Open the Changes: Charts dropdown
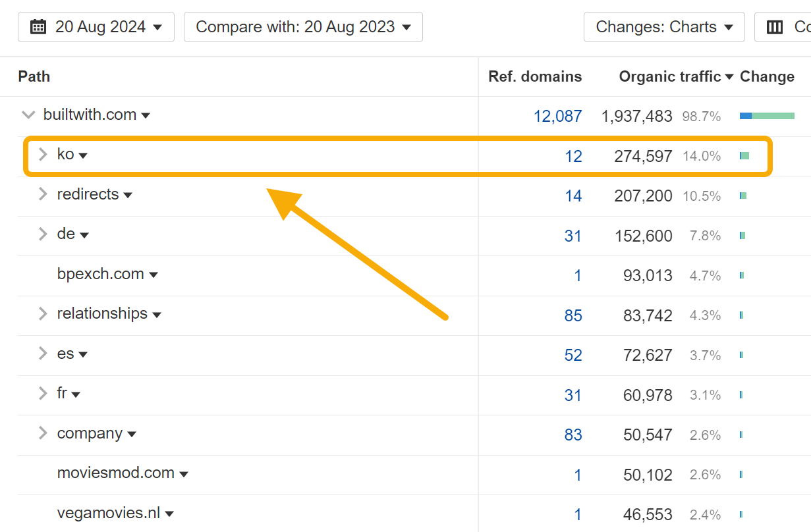The image size is (811, 532). [663, 26]
